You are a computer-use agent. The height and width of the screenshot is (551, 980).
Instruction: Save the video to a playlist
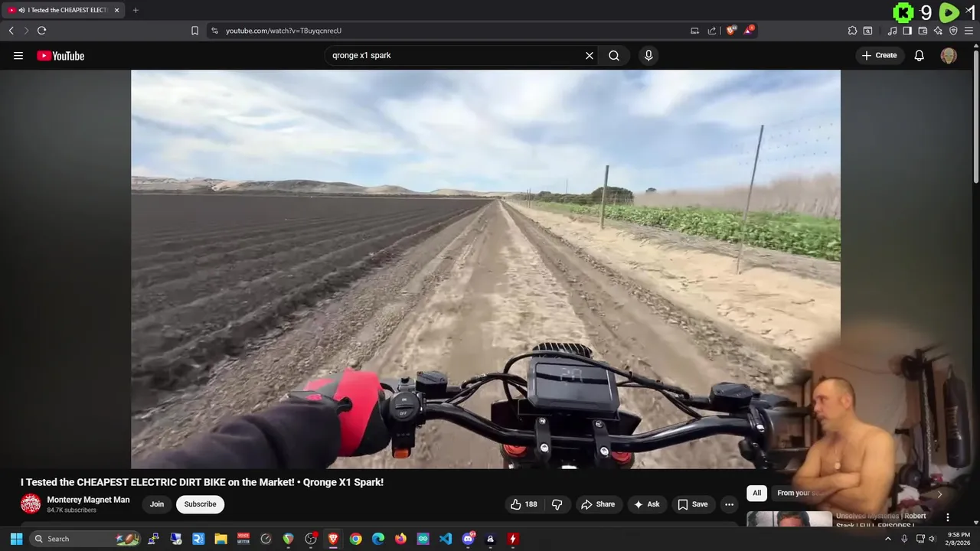pyautogui.click(x=692, y=504)
